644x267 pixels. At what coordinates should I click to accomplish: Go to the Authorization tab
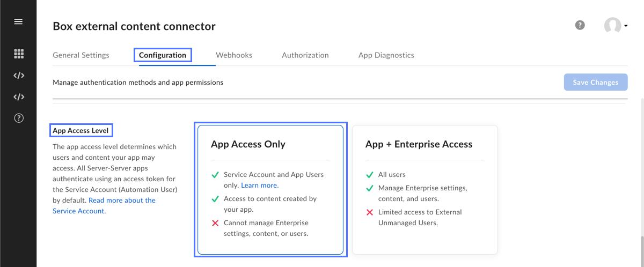tap(305, 55)
